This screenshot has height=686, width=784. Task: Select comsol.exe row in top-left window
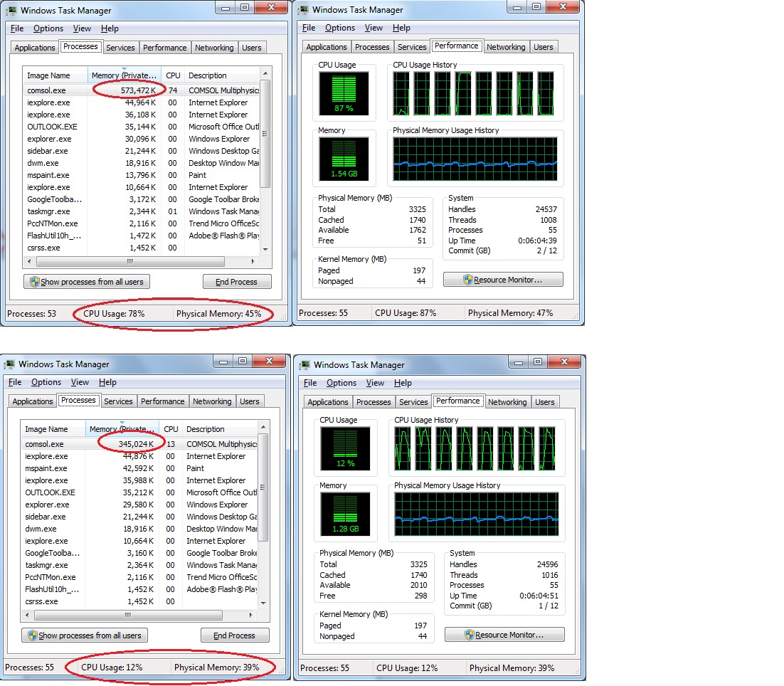pyautogui.click(x=142, y=90)
